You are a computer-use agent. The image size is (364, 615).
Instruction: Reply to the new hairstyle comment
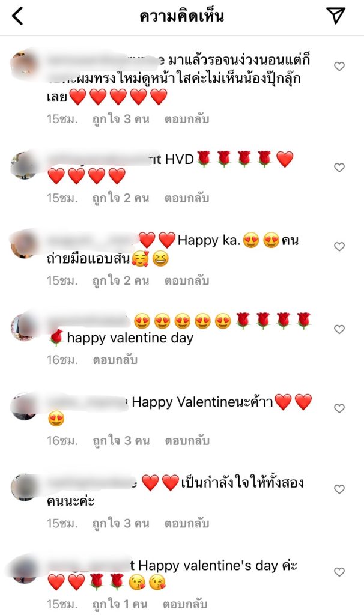click(187, 119)
